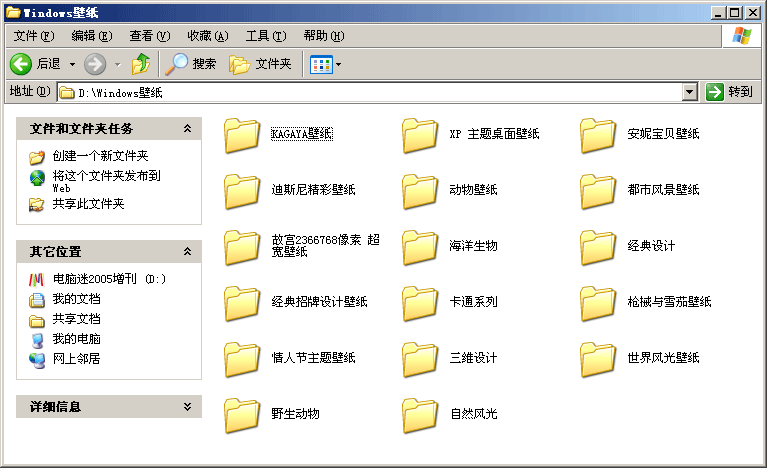Open the 文件(F) menu
Image resolution: width=767 pixels, height=468 pixels.
point(34,36)
